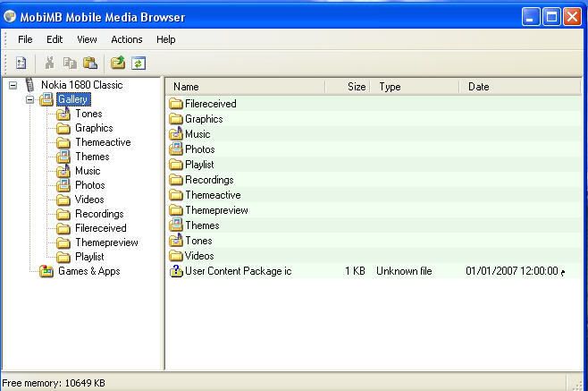Image resolution: width=588 pixels, height=391 pixels.
Task: Click the Free memory status bar text
Action: tap(54, 383)
